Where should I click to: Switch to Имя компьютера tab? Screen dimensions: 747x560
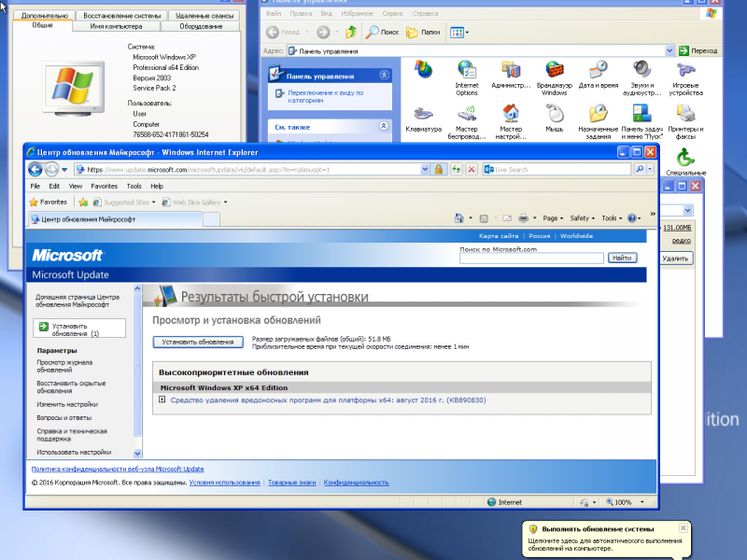[116, 27]
